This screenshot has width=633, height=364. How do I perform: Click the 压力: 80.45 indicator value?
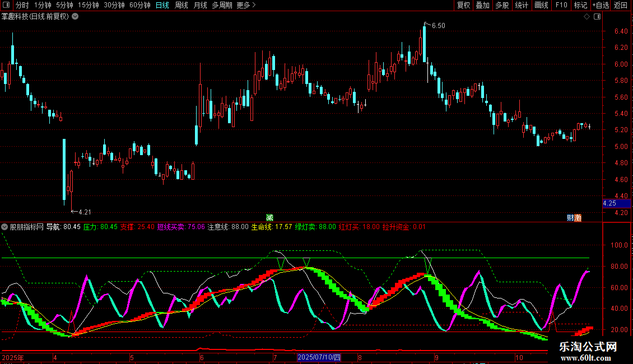100,227
